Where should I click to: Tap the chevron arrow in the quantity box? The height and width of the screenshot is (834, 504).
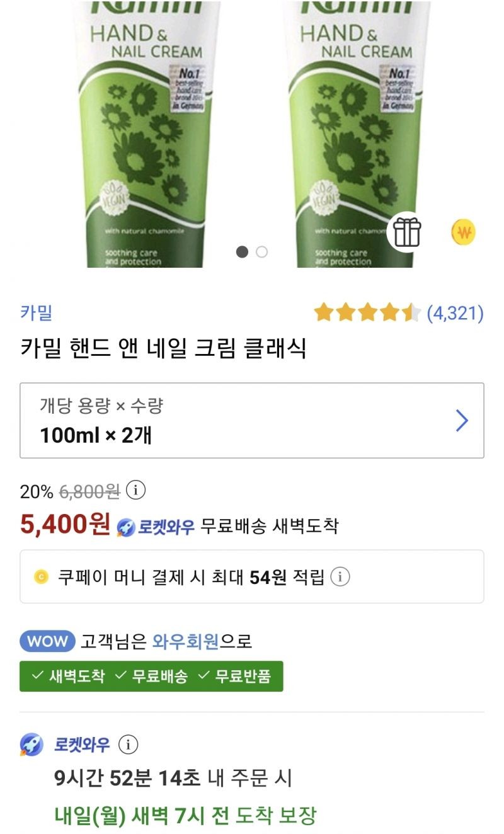(462, 420)
